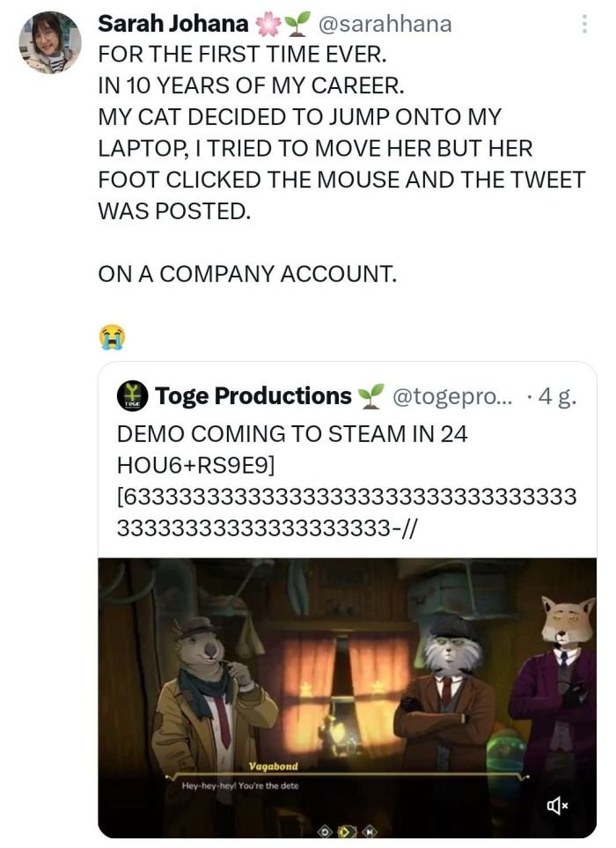This screenshot has height=848, width=616.
Task: Open the three-dot tweet options menu
Action: tap(583, 25)
